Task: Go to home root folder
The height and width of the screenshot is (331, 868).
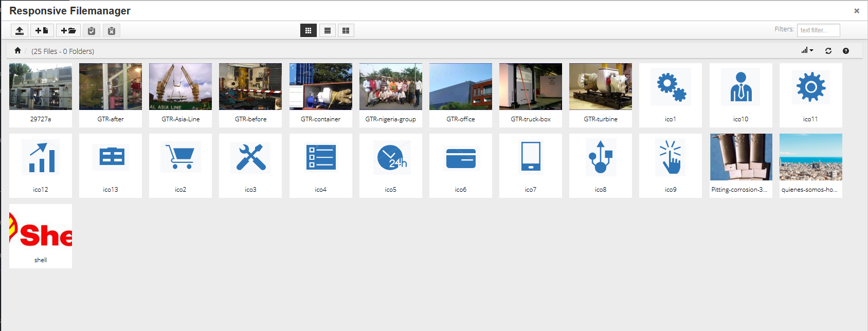Action: click(x=17, y=50)
